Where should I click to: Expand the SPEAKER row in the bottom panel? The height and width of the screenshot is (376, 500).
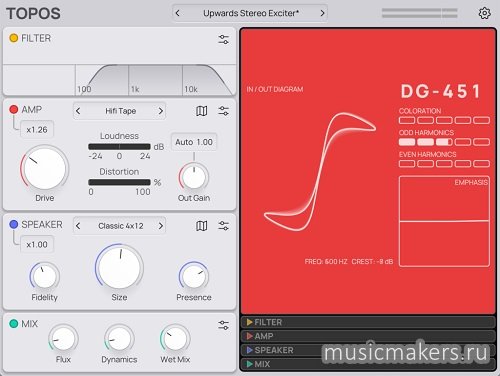[368, 350]
